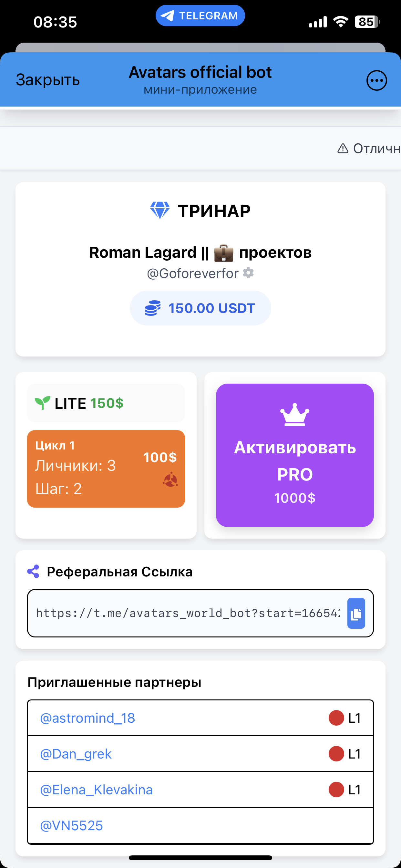This screenshot has height=868, width=401.
Task: Tap the cycle emblem icon under 100$
Action: click(170, 480)
